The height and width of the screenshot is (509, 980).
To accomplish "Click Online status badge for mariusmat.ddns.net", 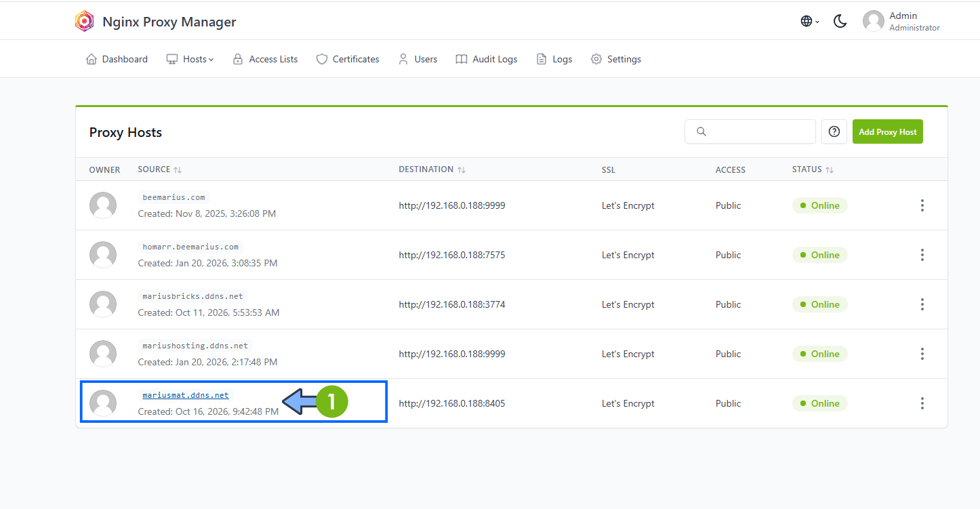I will (819, 403).
